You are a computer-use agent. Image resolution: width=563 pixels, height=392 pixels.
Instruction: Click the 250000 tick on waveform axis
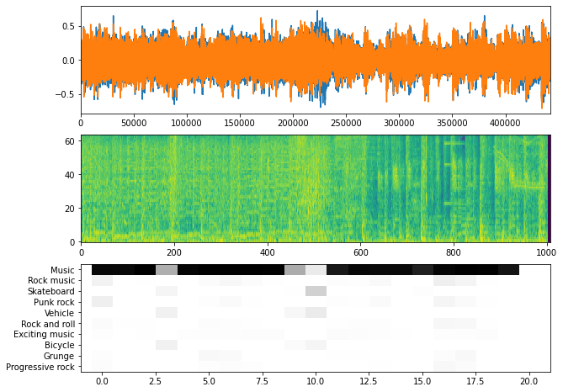click(x=346, y=123)
